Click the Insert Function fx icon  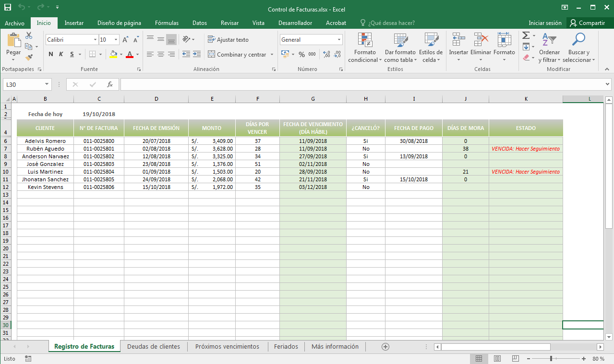110,84
